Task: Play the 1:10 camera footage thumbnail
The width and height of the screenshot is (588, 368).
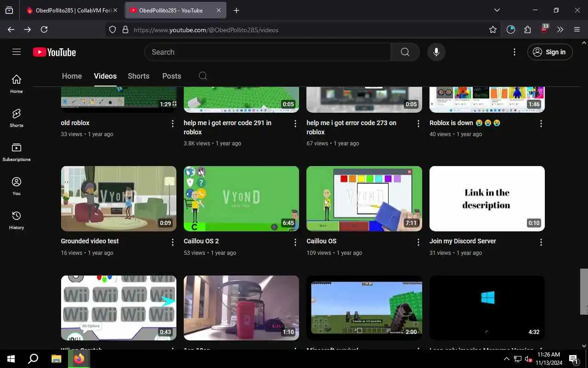Action: [x=241, y=308]
